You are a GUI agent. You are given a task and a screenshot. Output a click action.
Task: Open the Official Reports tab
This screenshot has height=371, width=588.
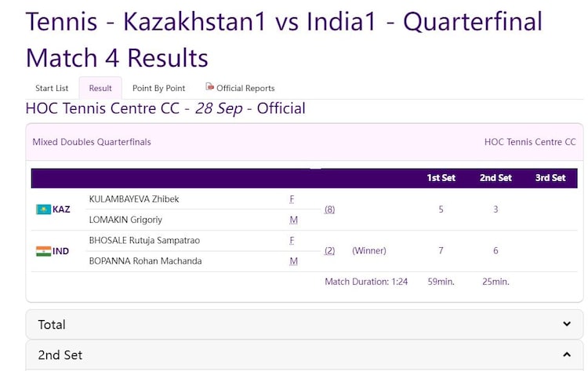click(245, 88)
